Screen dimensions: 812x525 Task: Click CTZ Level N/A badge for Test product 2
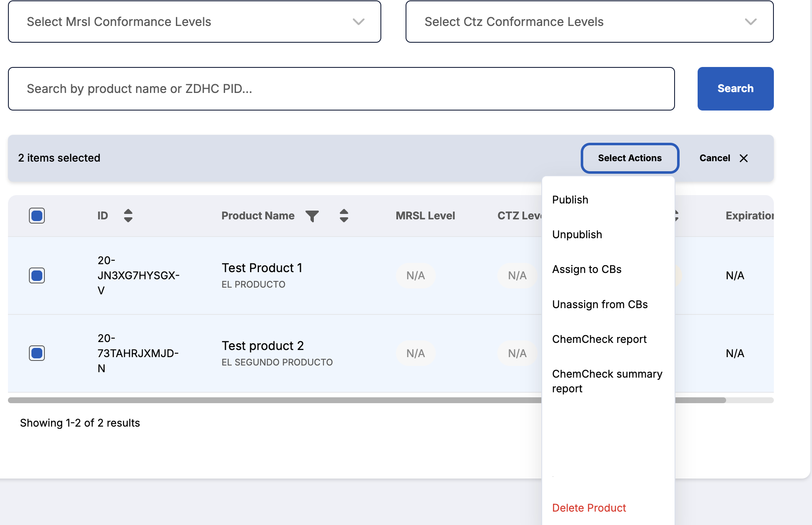pyautogui.click(x=517, y=353)
